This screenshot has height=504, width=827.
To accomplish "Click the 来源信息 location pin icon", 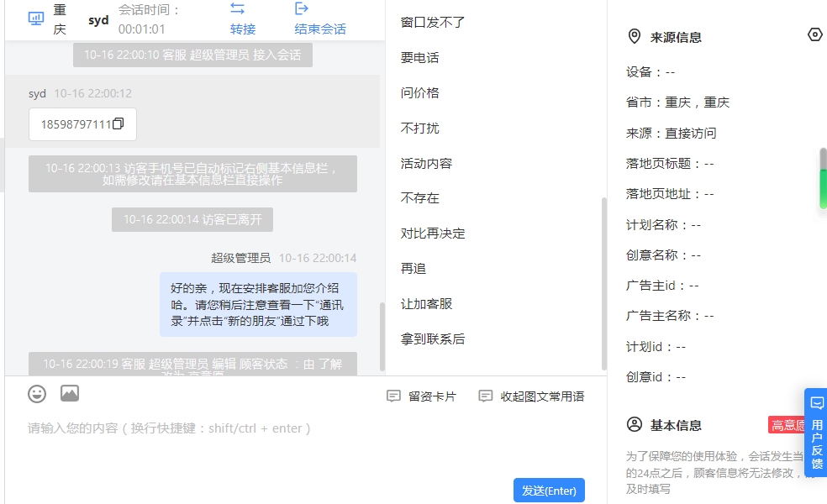I will click(634, 36).
